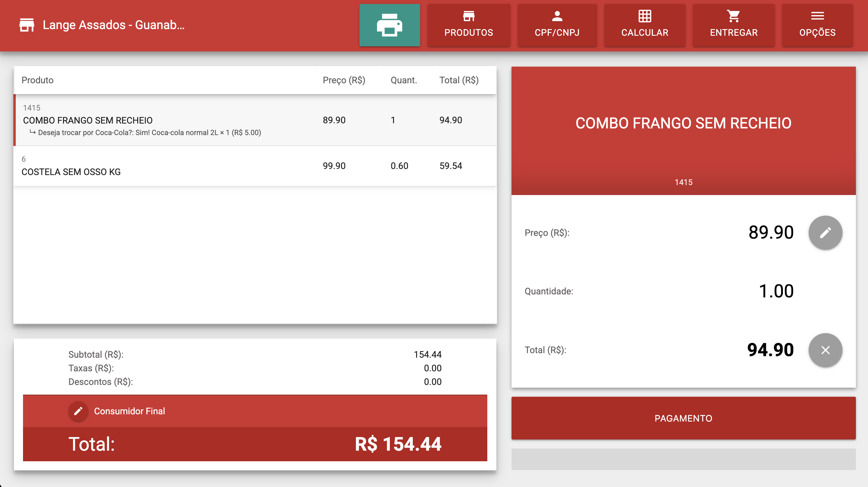Remove item using the X circle icon
Image resolution: width=868 pixels, height=487 pixels.
point(825,350)
